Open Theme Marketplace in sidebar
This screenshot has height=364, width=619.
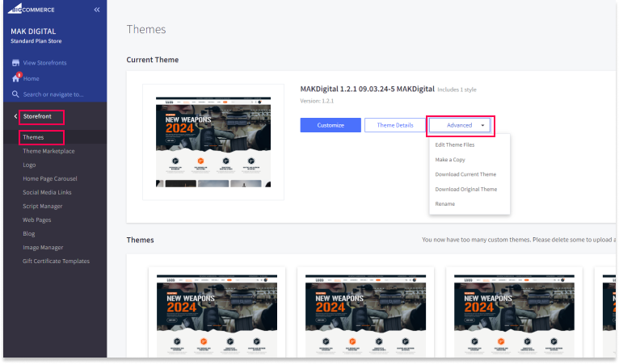point(48,151)
